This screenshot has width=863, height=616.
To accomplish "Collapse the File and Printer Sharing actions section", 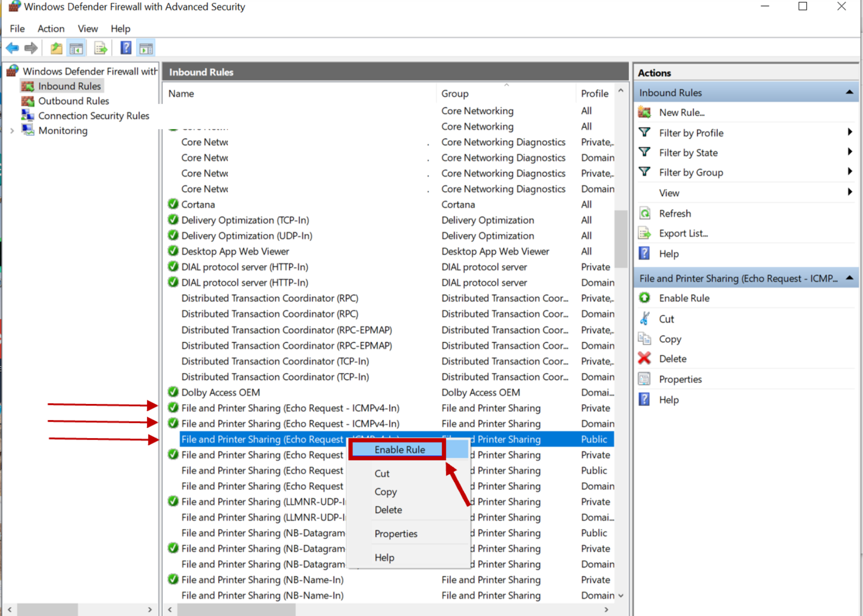I will tap(849, 277).
